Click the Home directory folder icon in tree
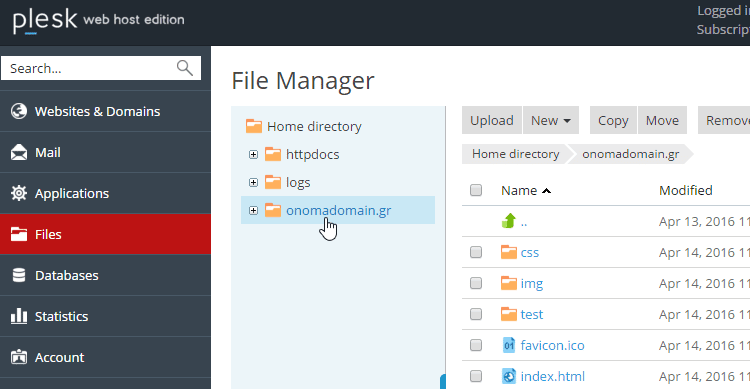750x389 pixels. pyautogui.click(x=254, y=126)
